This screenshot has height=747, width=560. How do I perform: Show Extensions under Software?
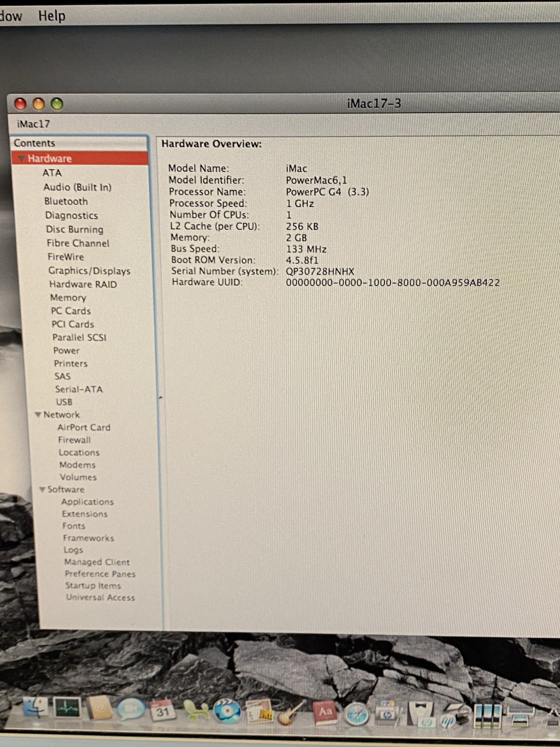coord(85,514)
